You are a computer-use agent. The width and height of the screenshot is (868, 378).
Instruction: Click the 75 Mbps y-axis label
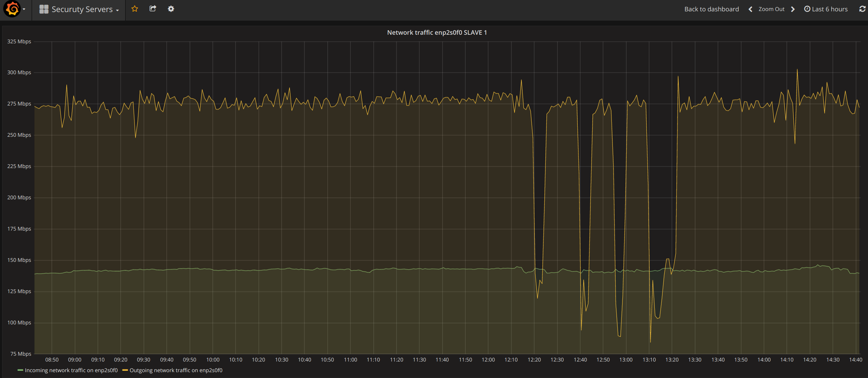[21, 354]
